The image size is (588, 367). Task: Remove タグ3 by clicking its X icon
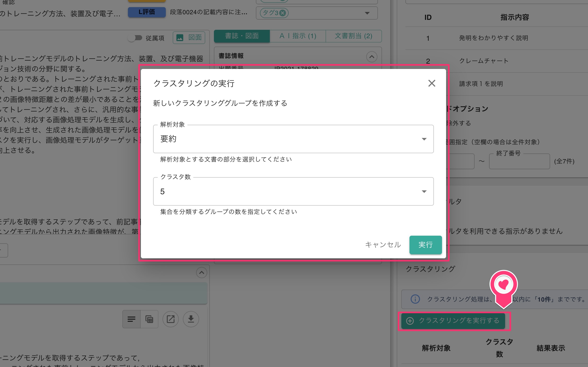point(282,13)
